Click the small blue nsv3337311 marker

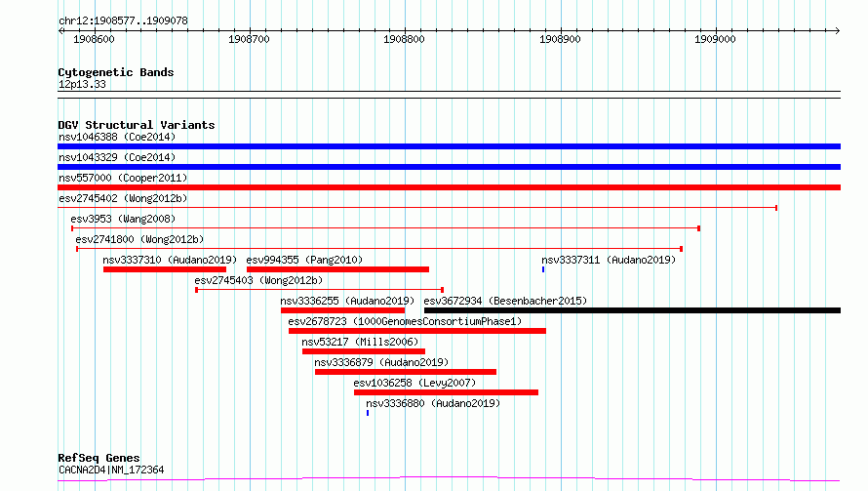543,269
